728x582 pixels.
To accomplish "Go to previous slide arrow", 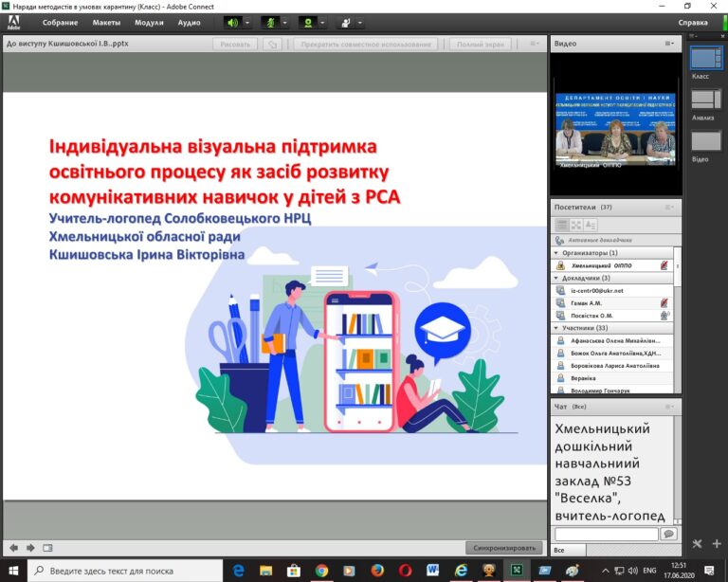I will point(14,548).
